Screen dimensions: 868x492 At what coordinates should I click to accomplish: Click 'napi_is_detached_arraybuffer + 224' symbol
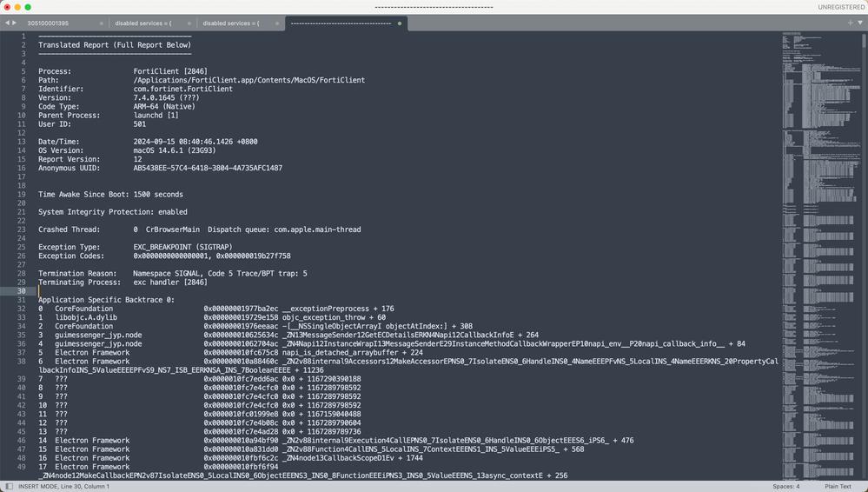coord(353,352)
